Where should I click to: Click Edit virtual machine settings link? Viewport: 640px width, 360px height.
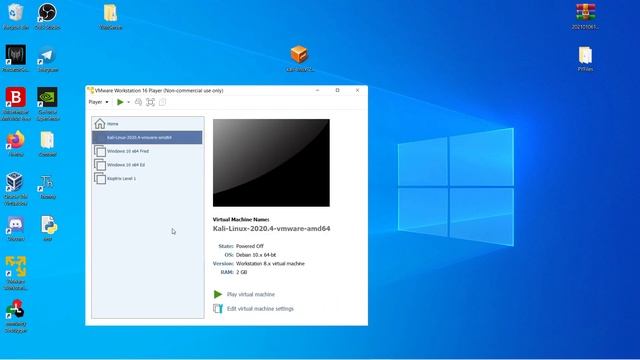[260, 309]
